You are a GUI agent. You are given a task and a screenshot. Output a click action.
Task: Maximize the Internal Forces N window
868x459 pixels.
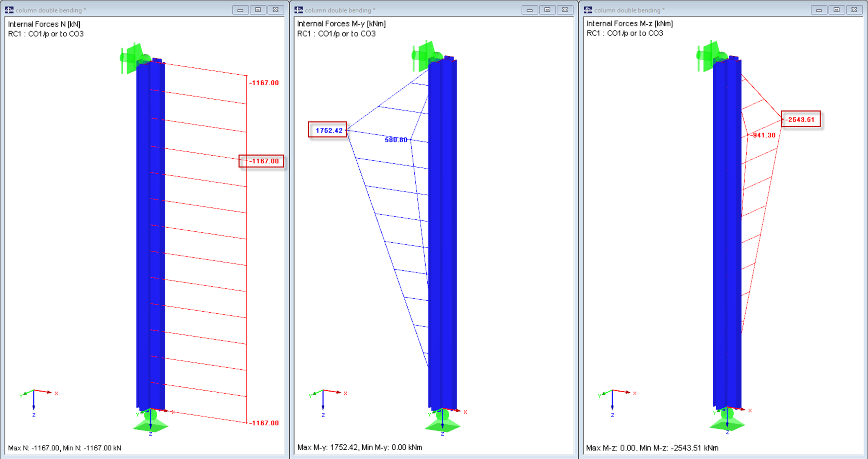258,10
